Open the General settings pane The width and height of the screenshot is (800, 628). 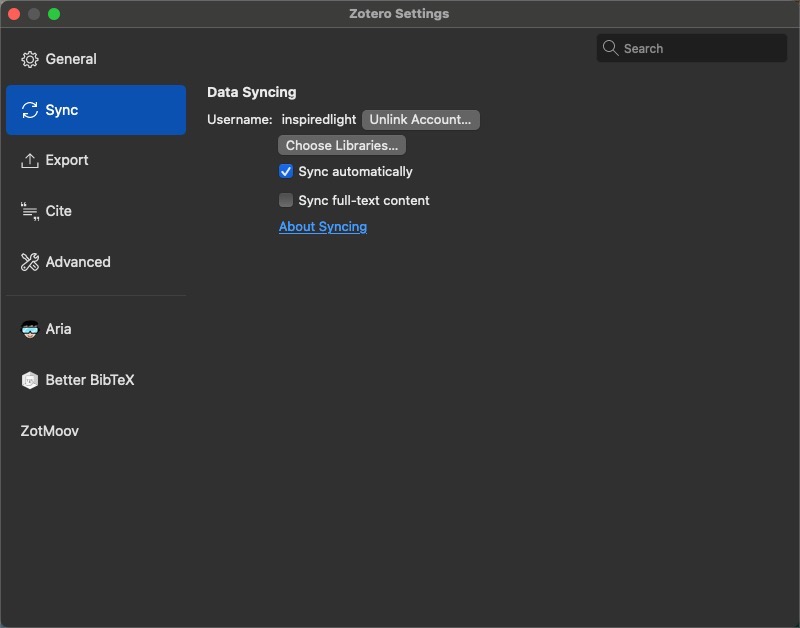[x=96, y=59]
